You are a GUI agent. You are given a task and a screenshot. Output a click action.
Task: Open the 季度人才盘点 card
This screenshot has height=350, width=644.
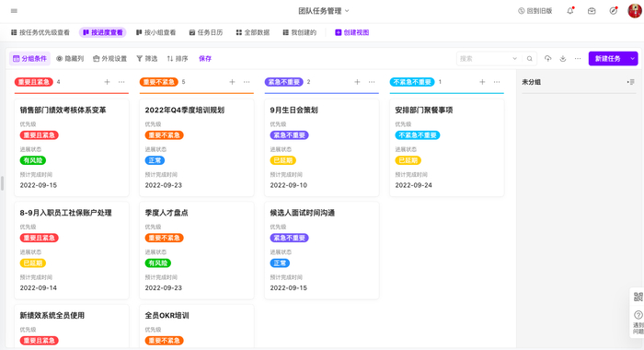[197, 251]
